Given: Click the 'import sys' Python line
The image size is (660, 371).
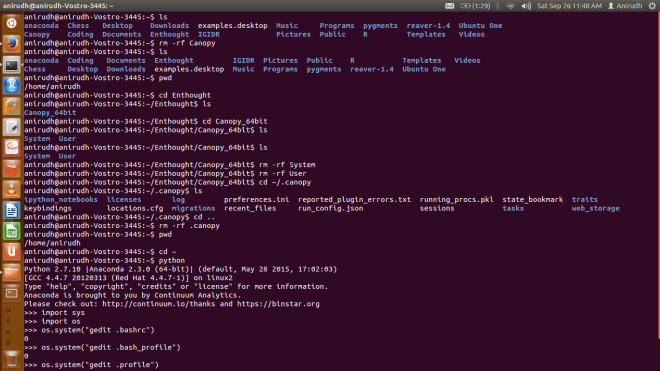Looking at the screenshot, I should (x=63, y=312).
